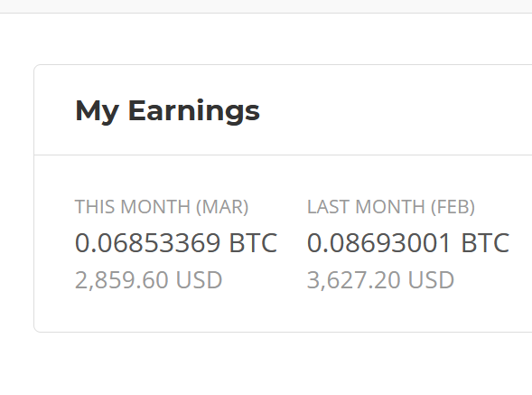Click the word Earnings in the heading
This screenshot has height=395, width=532.
(x=194, y=112)
